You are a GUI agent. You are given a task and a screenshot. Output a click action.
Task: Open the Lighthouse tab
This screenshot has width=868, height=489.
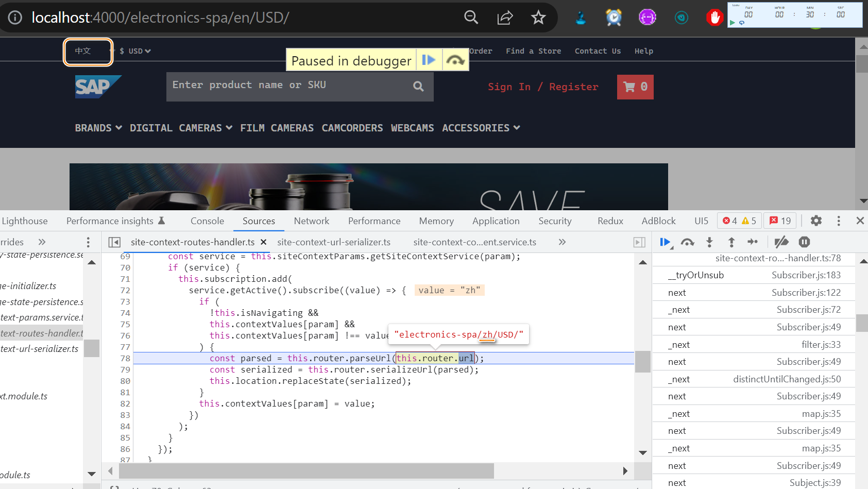[24, 221]
